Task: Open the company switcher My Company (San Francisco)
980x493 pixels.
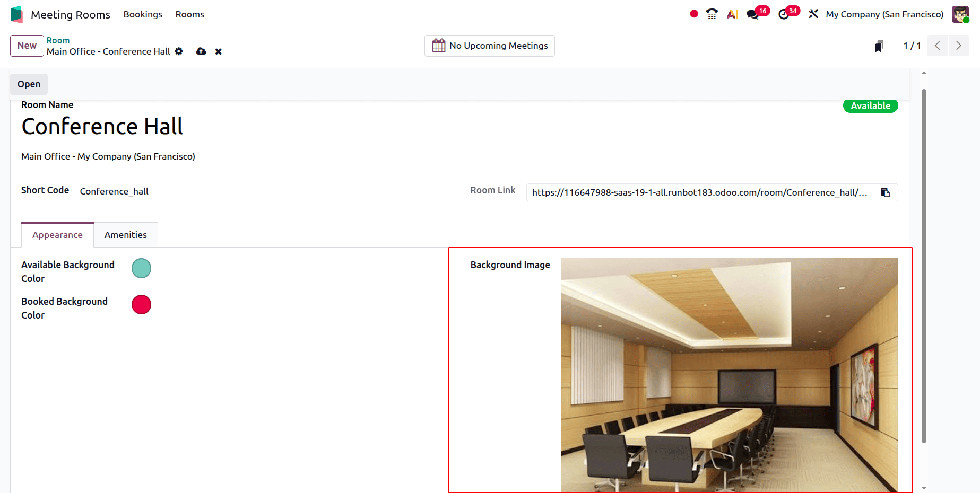Action: [884, 14]
